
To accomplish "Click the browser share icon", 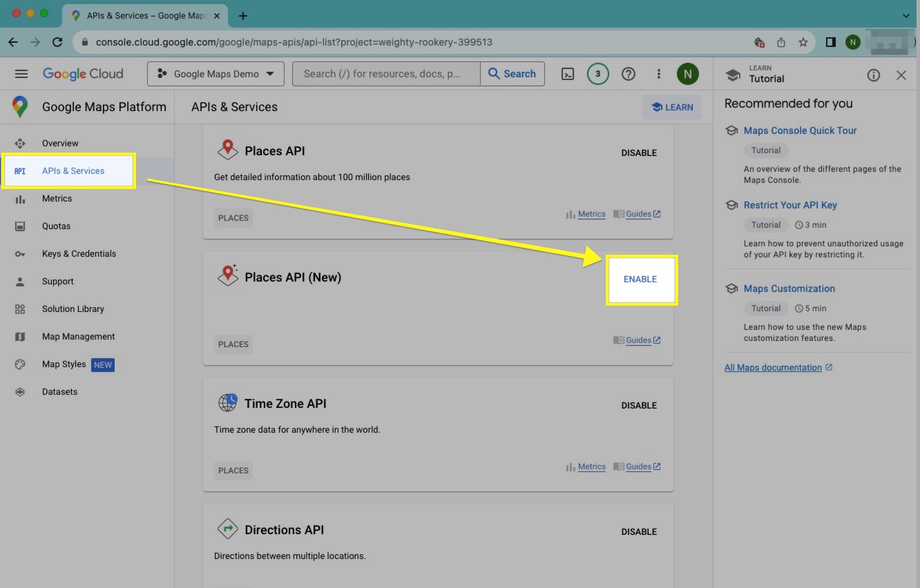I will (781, 42).
